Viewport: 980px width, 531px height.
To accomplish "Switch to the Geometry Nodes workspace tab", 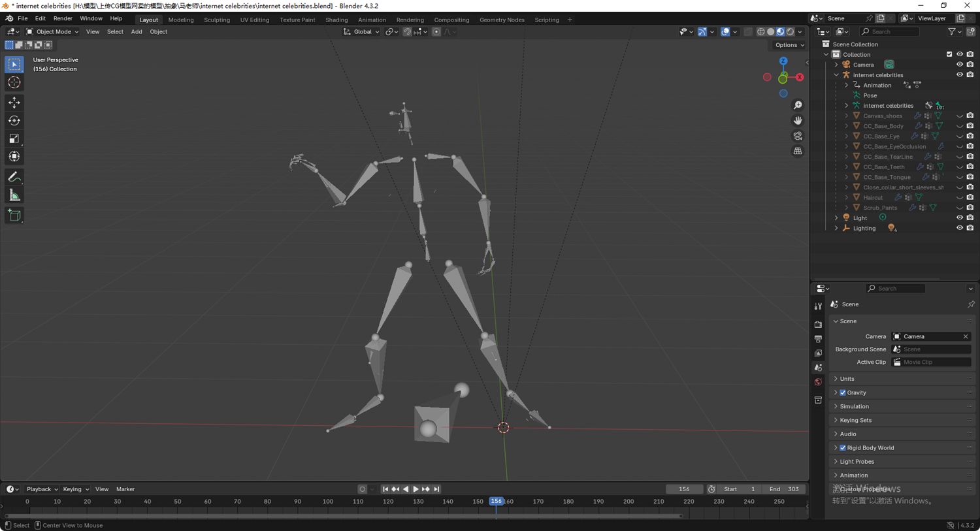I will [502, 20].
